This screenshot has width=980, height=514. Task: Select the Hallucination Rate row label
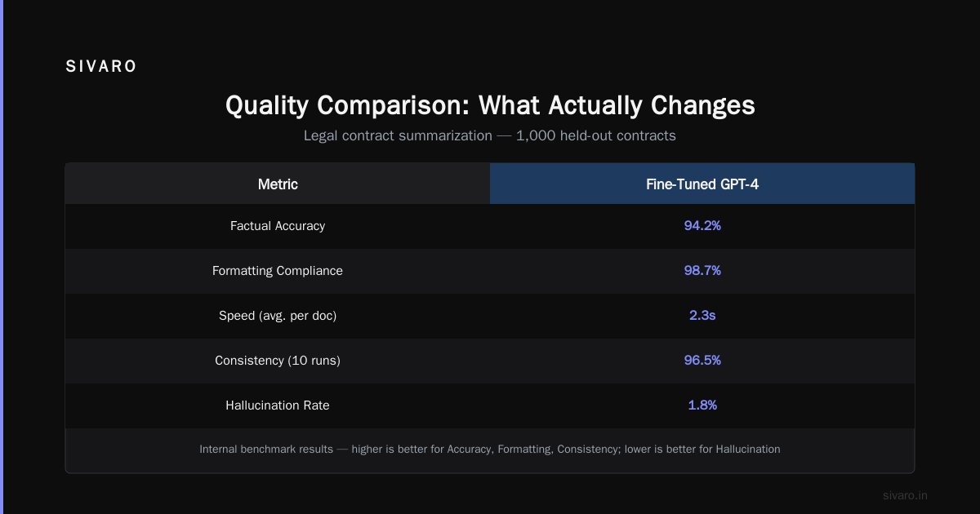click(278, 405)
